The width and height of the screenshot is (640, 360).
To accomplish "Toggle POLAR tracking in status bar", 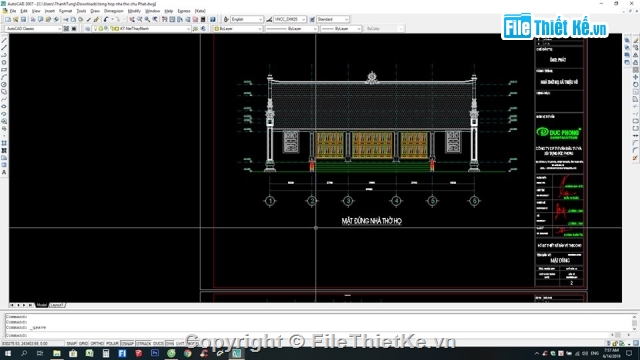I will 112,344.
